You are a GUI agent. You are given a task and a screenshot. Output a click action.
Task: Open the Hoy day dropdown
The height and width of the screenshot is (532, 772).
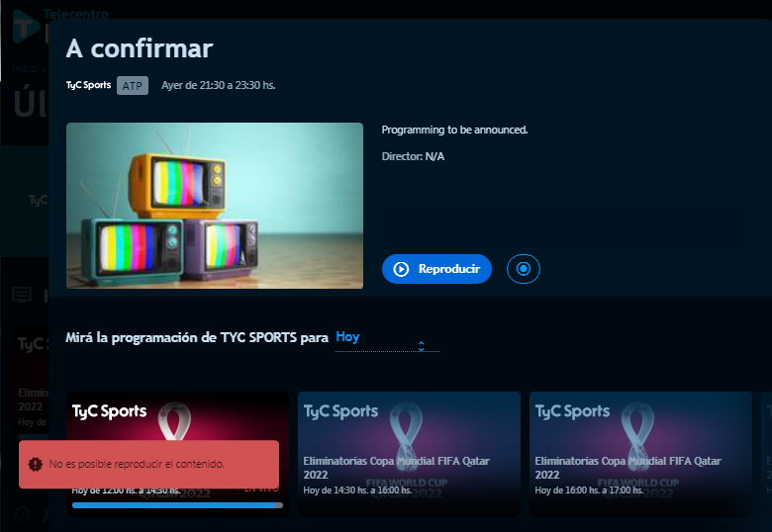point(387,339)
